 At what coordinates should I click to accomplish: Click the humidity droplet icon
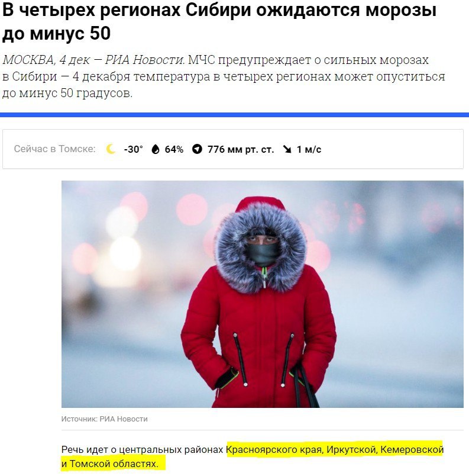(156, 149)
